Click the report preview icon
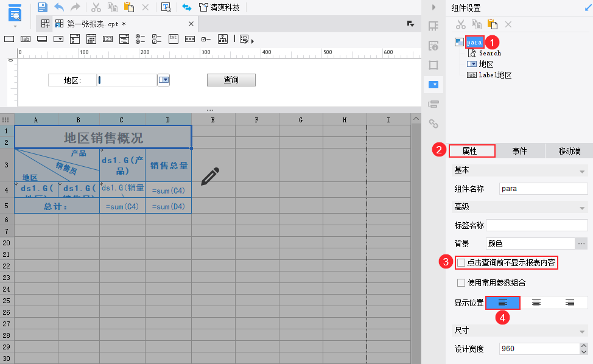Image resolution: width=593 pixels, height=364 pixels. (15, 13)
